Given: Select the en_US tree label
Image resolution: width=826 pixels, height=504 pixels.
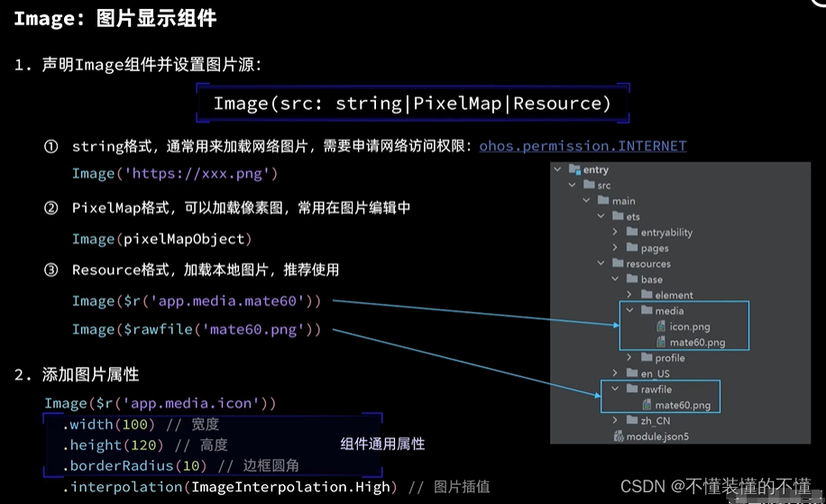Looking at the screenshot, I should (x=656, y=374).
